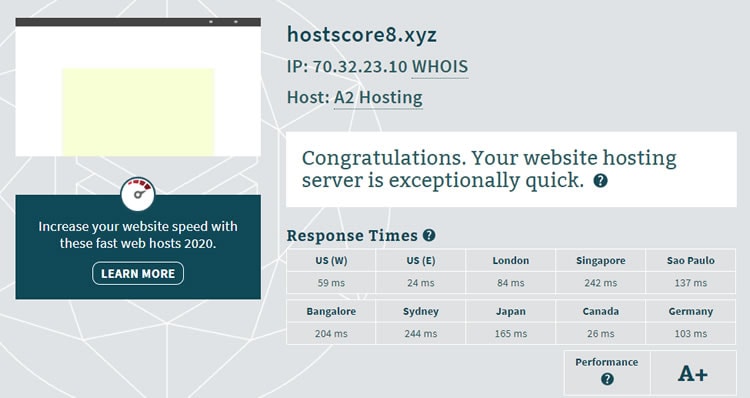The height and width of the screenshot is (398, 750).
Task: Click the Sao Paulo column header
Action: 690,261
